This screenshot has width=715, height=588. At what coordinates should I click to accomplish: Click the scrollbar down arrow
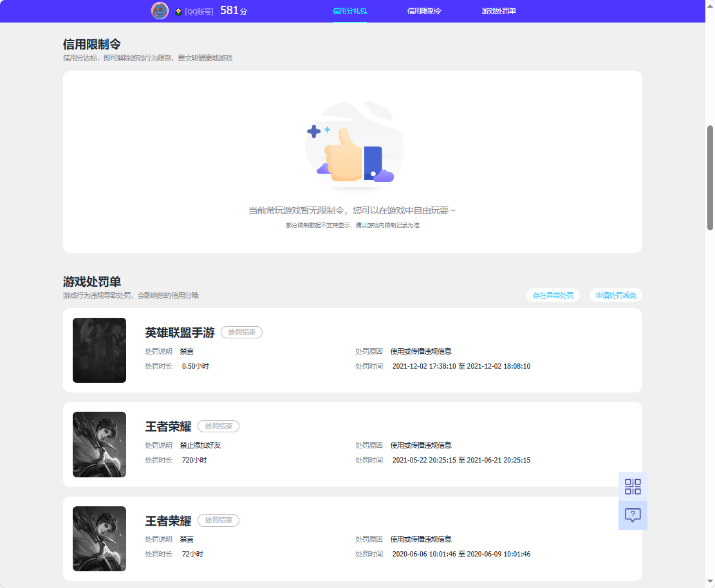(x=710, y=582)
